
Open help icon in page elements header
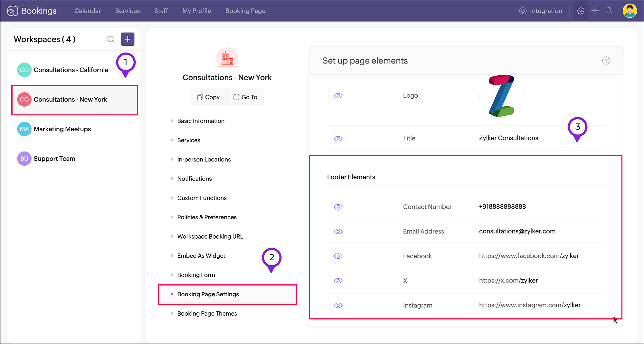pyautogui.click(x=606, y=61)
